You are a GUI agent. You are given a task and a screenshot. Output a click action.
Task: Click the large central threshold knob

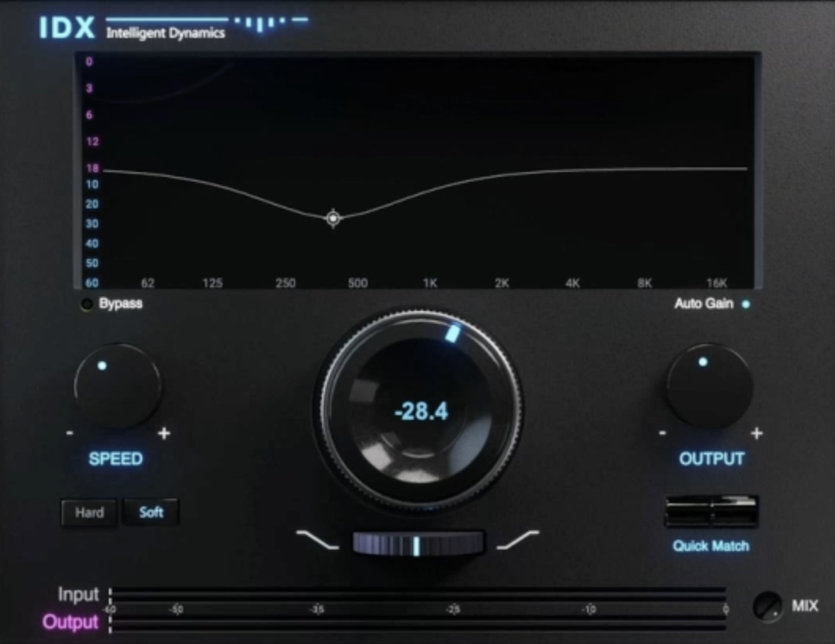click(x=419, y=410)
